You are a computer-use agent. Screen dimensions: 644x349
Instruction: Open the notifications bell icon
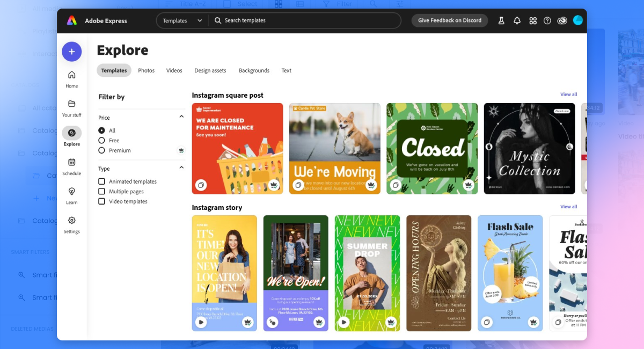[517, 21]
